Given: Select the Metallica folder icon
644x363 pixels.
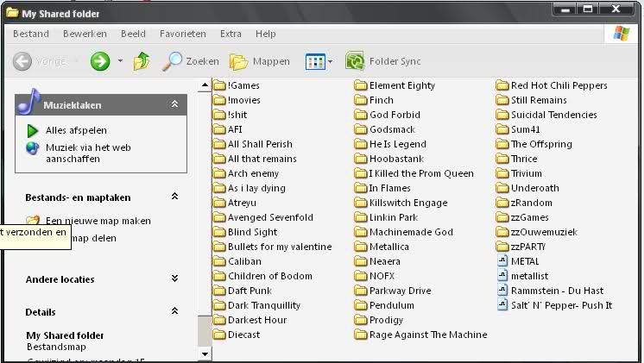Looking at the screenshot, I should pos(361,247).
